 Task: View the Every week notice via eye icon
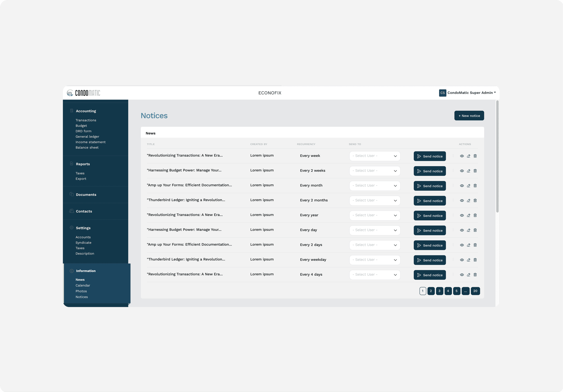462,156
